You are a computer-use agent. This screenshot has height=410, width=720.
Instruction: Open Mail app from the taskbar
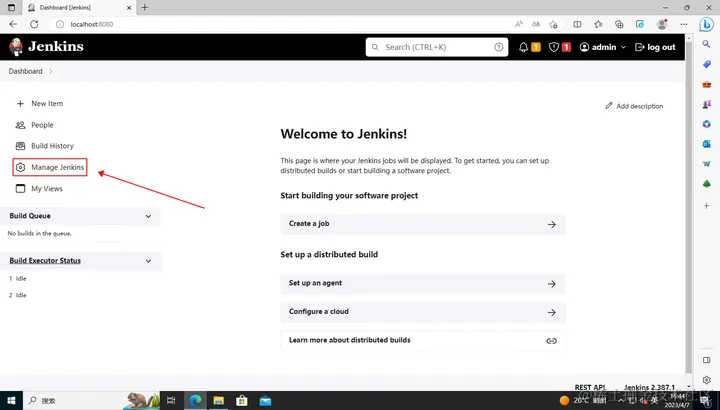coord(265,401)
